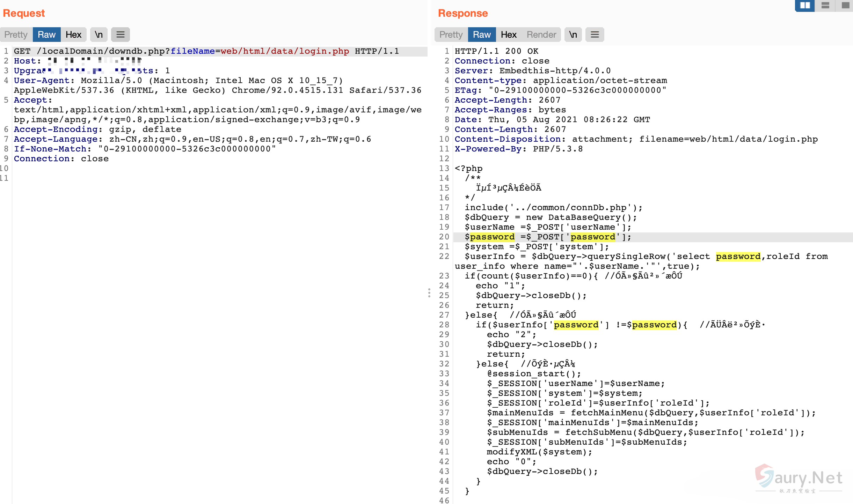Click highlighted password on response line 20
The width and height of the screenshot is (853, 504).
click(492, 237)
